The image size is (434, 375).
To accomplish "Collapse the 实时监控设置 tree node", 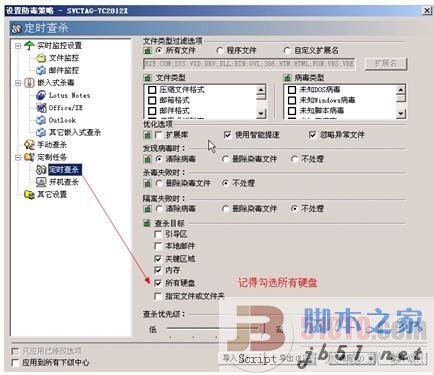I will click(18, 46).
